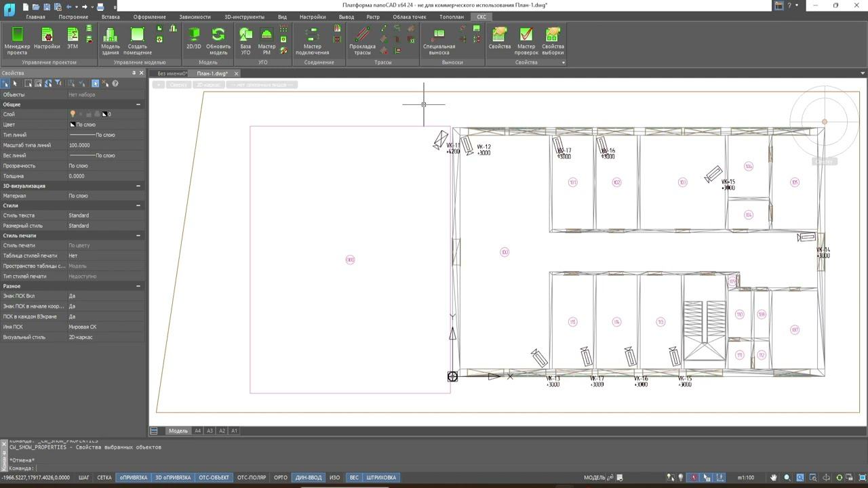Pin the Свойства panel

134,73
